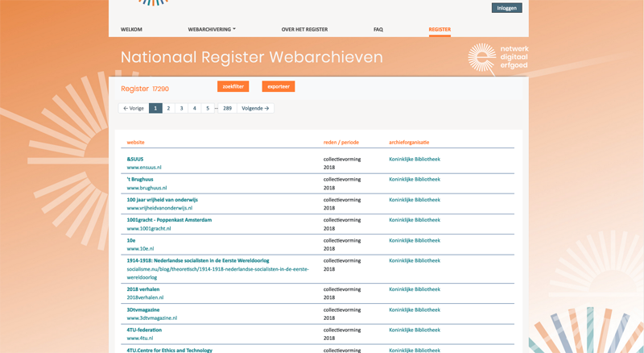Image resolution: width=644 pixels, height=353 pixels.
Task: Open 1914-1918: Nederlandse socialisten entry
Action: (198, 261)
